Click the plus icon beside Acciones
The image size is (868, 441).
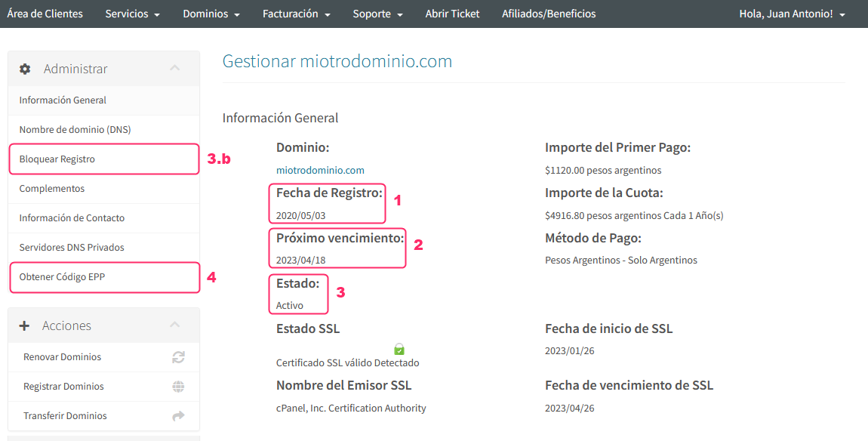coord(24,325)
